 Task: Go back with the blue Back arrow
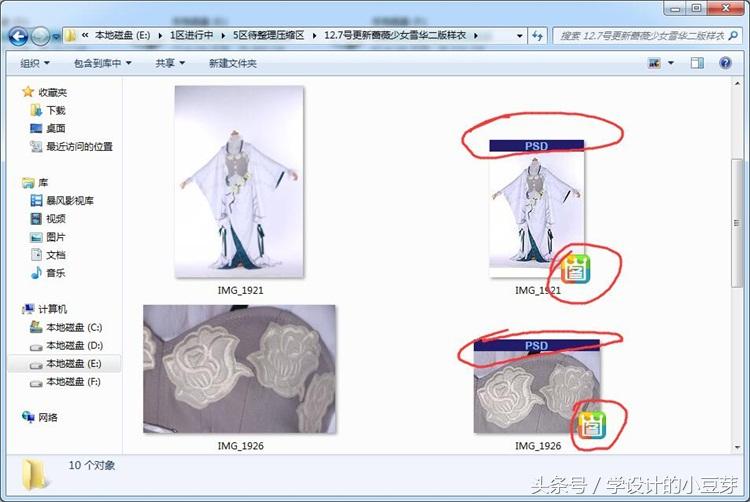18,37
